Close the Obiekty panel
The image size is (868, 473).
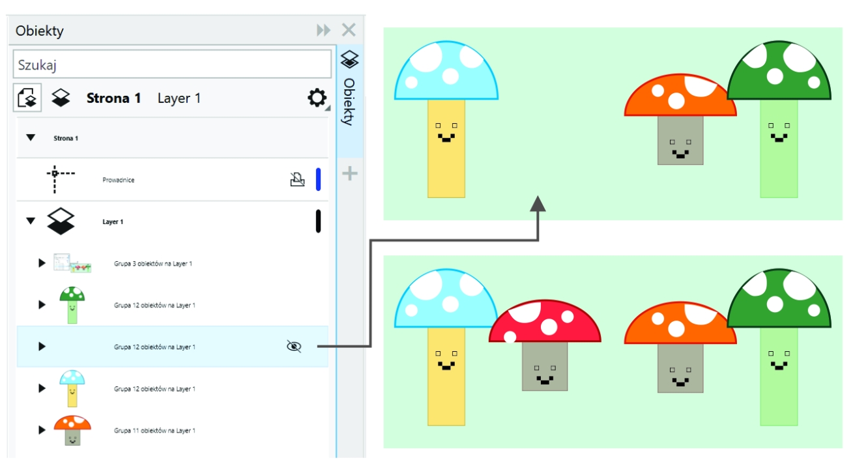click(x=349, y=31)
